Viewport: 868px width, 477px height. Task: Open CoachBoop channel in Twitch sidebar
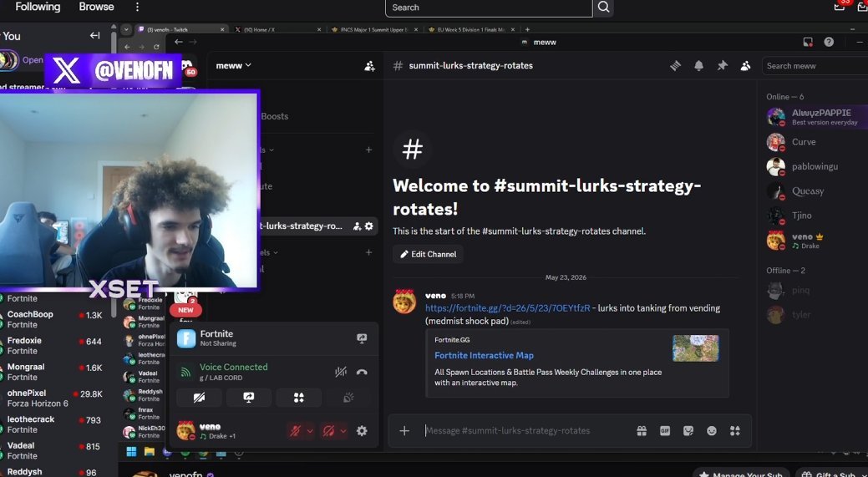[53, 319]
